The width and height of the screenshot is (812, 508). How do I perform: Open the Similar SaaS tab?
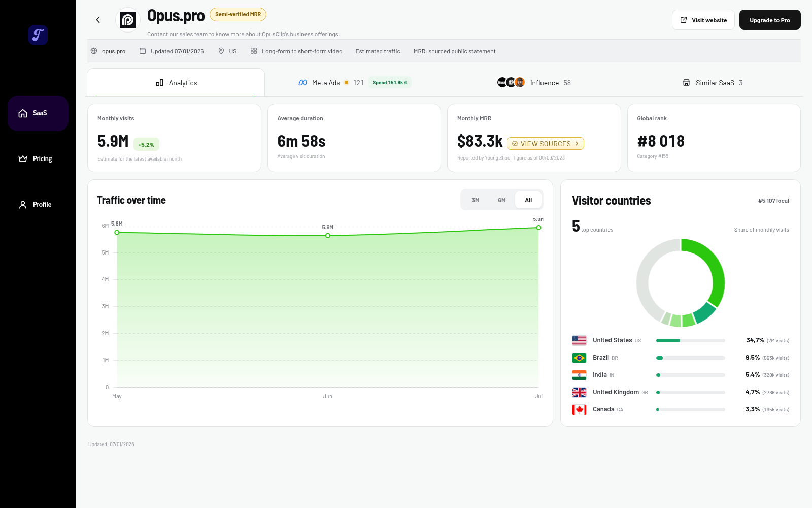713,83
